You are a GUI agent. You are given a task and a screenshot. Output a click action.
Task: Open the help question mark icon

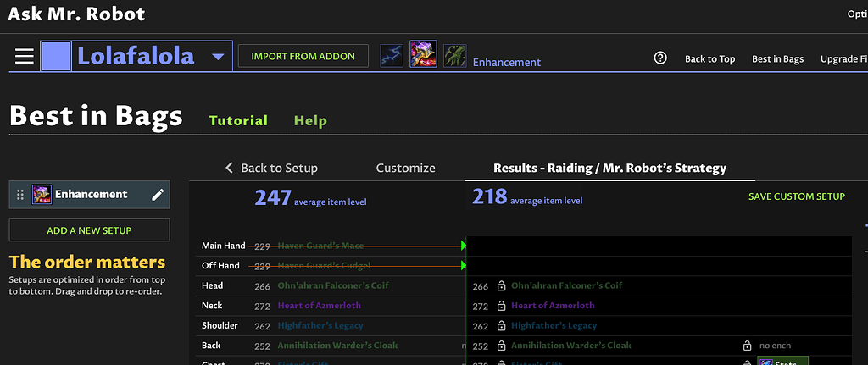click(x=660, y=58)
